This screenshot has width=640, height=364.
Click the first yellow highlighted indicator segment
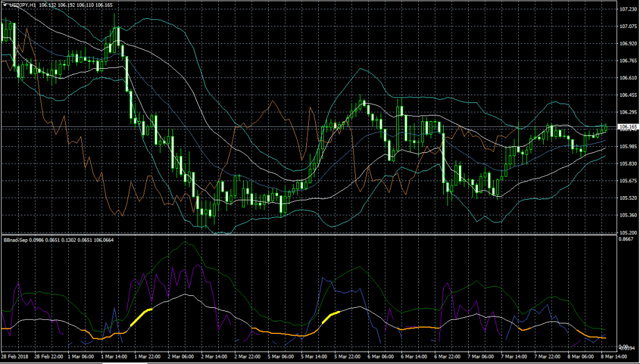click(141, 317)
